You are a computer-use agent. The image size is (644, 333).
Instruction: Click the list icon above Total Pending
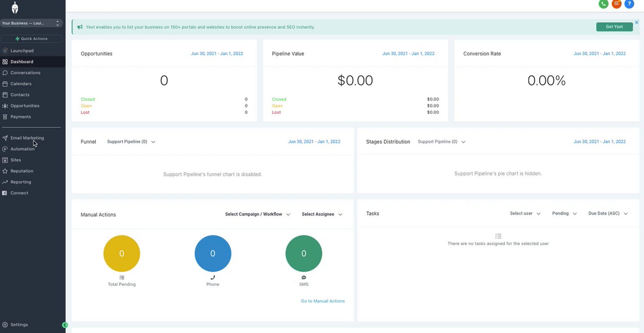click(x=122, y=277)
